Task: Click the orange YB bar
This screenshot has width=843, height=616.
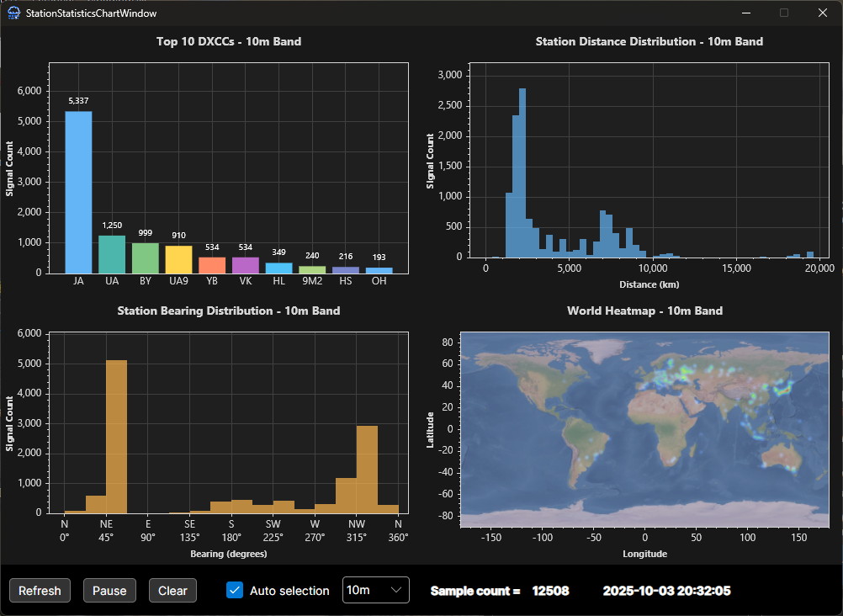Action: point(212,265)
